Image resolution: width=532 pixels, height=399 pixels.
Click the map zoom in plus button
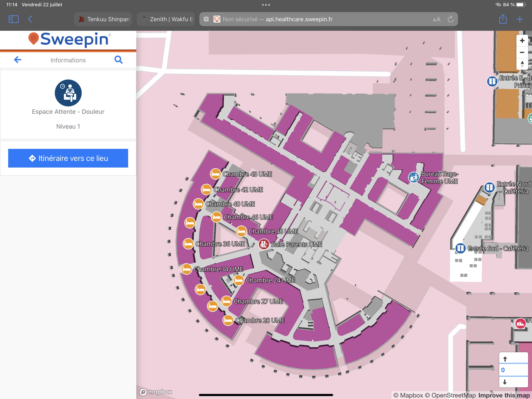pos(522,41)
